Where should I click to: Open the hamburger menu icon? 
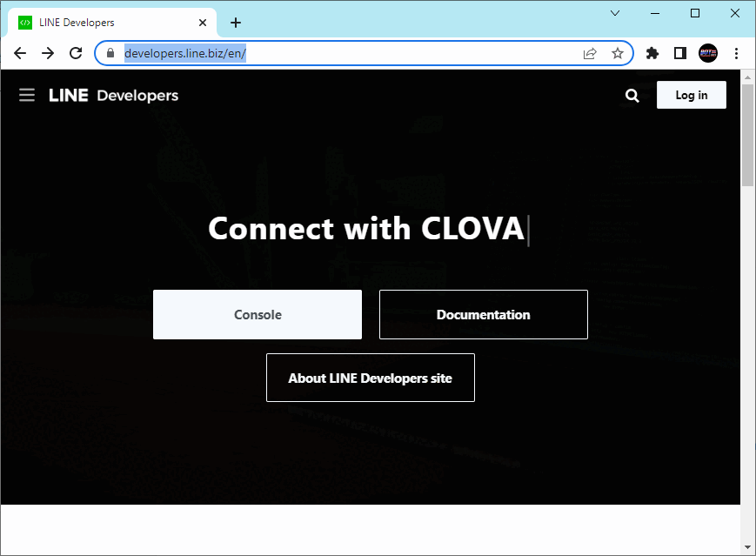point(27,95)
